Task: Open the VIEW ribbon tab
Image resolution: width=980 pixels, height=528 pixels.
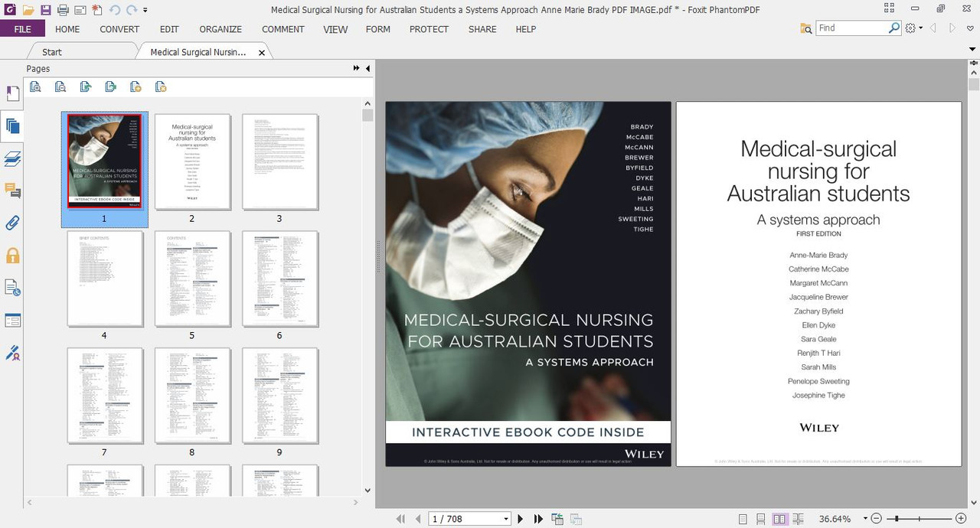Action: 335,29
